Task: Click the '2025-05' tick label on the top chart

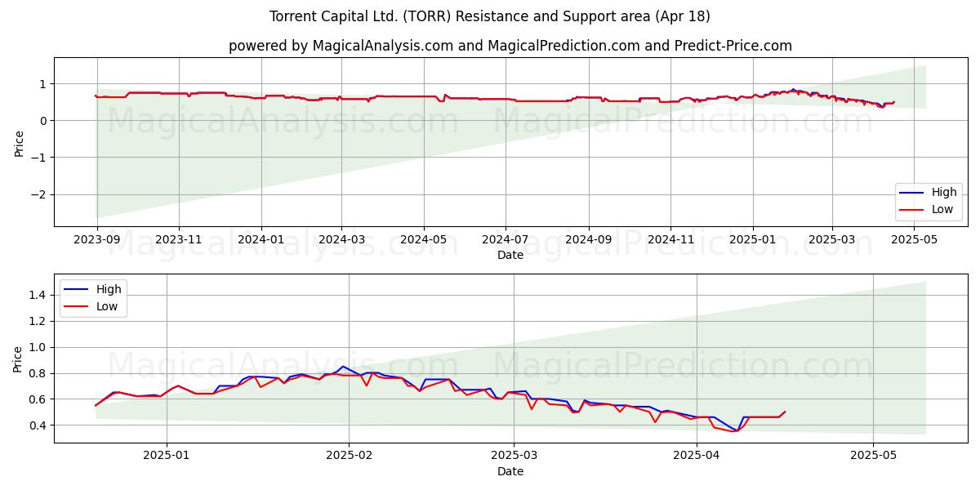Action: 914,240
